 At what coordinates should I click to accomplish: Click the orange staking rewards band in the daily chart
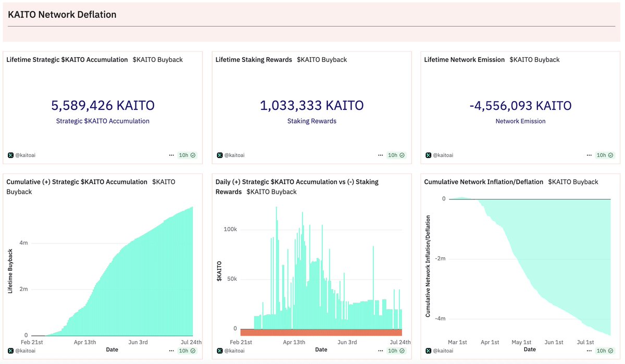[x=321, y=332]
